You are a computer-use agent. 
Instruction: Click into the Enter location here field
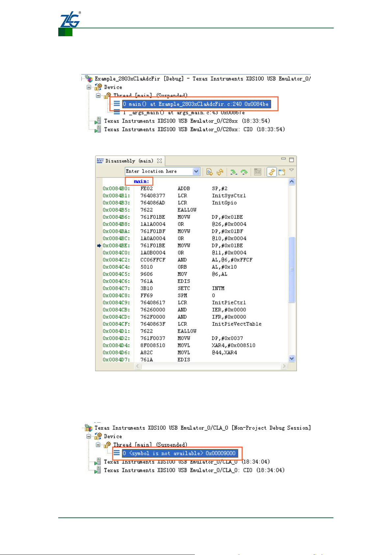tap(159, 172)
